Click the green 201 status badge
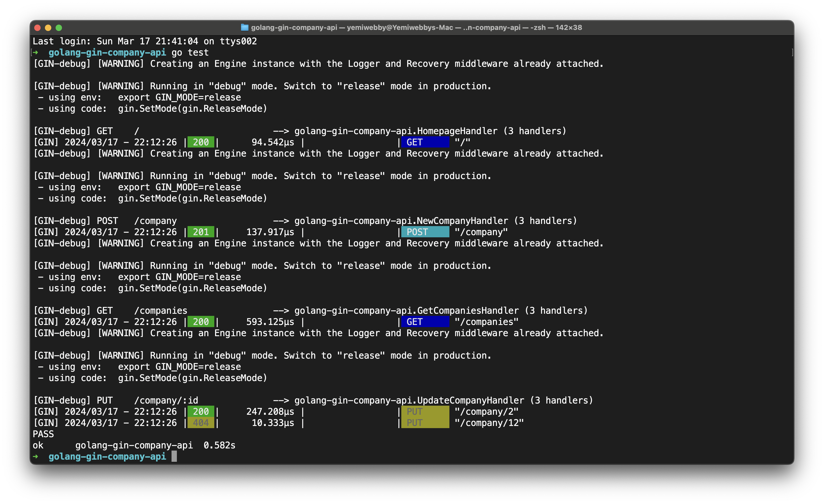824x504 pixels. (x=200, y=231)
